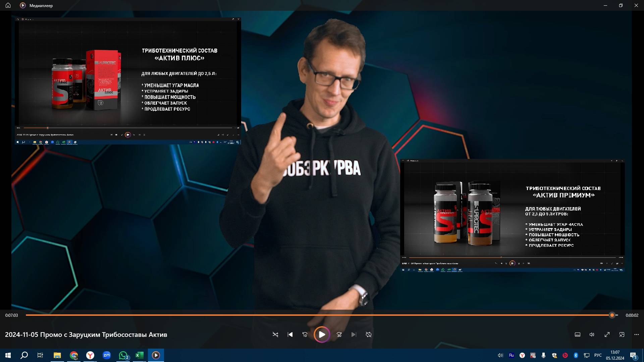Open Yandex Browser from taskbar
644x362 pixels.
[90, 355]
